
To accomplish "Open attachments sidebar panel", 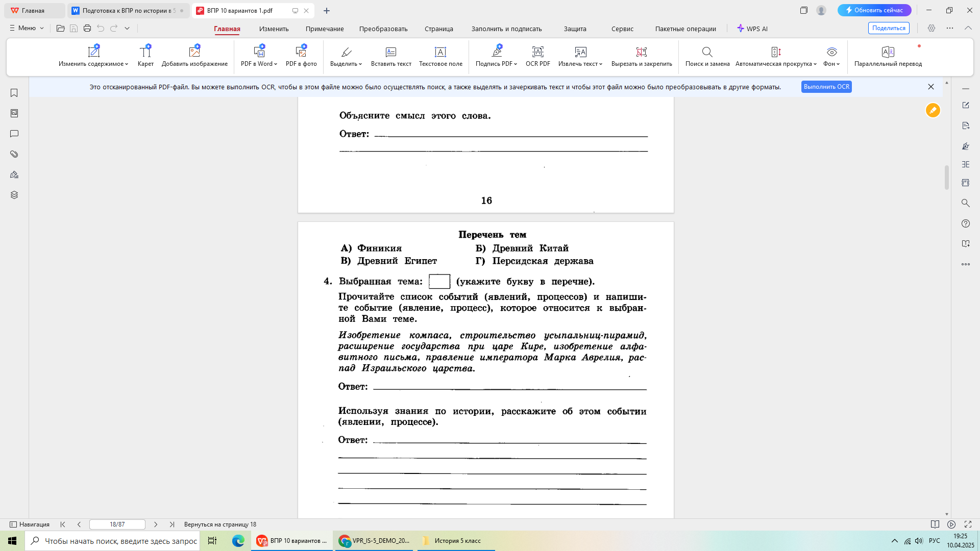I will (14, 154).
